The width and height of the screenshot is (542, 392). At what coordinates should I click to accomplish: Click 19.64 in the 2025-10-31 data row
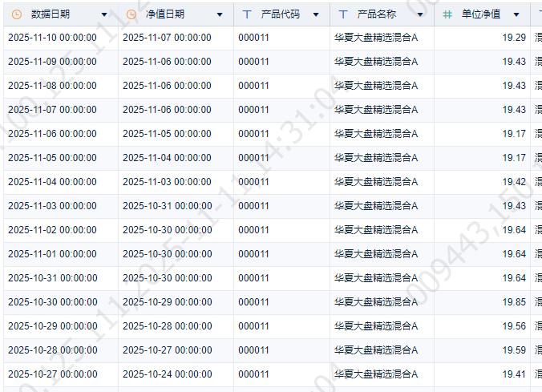click(x=514, y=278)
